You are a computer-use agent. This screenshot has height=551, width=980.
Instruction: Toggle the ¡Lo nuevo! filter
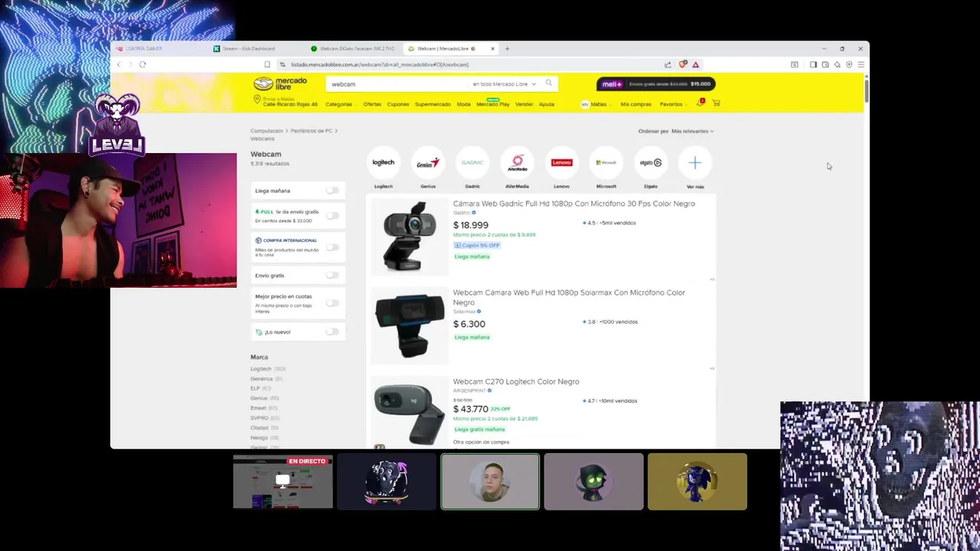click(x=332, y=331)
